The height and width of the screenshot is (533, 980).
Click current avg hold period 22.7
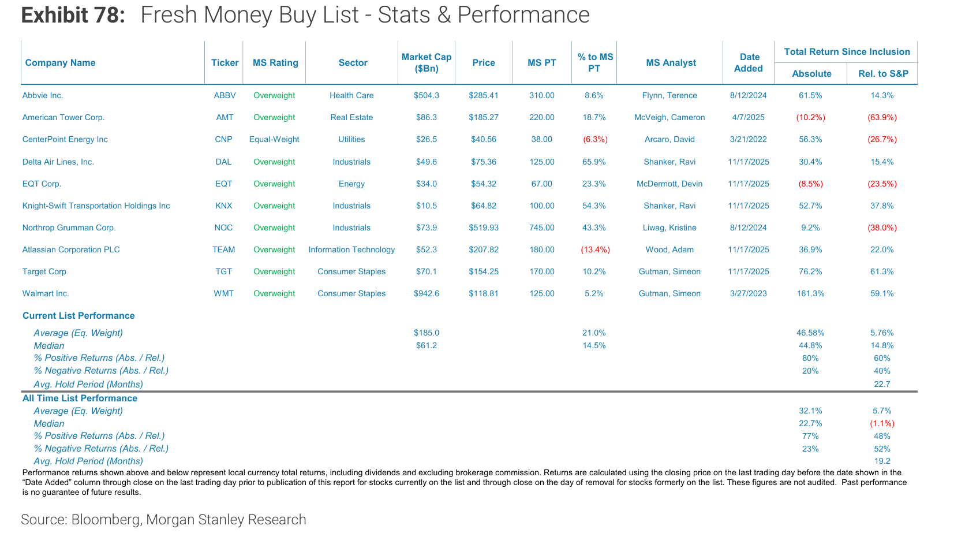point(882,385)
